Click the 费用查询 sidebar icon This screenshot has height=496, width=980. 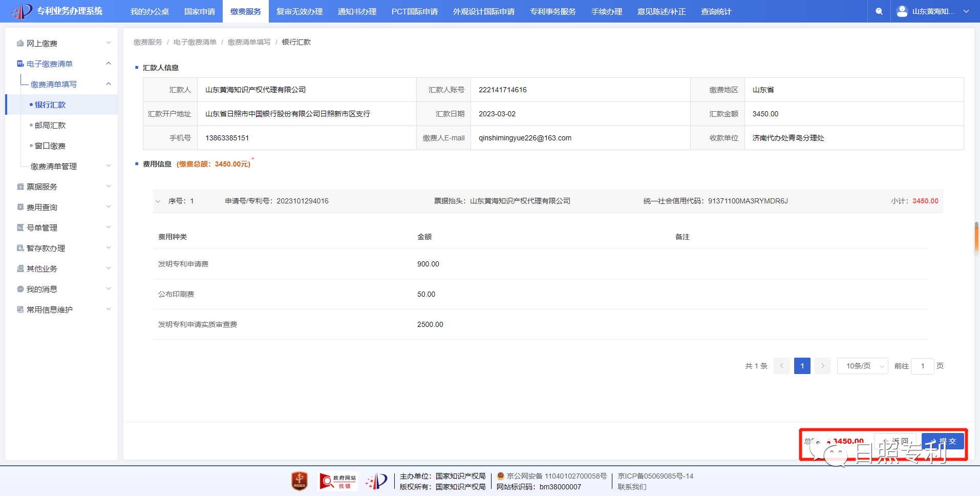tap(20, 208)
